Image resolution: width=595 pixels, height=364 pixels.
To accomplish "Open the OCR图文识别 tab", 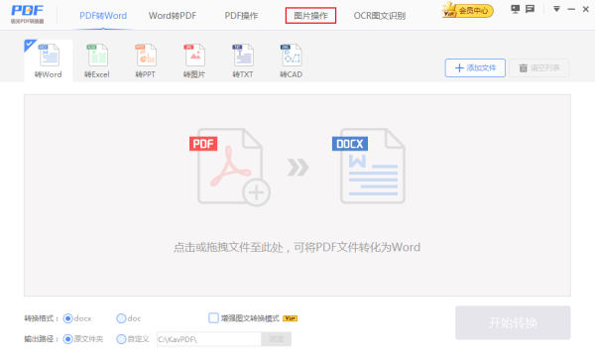I will 380,16.
